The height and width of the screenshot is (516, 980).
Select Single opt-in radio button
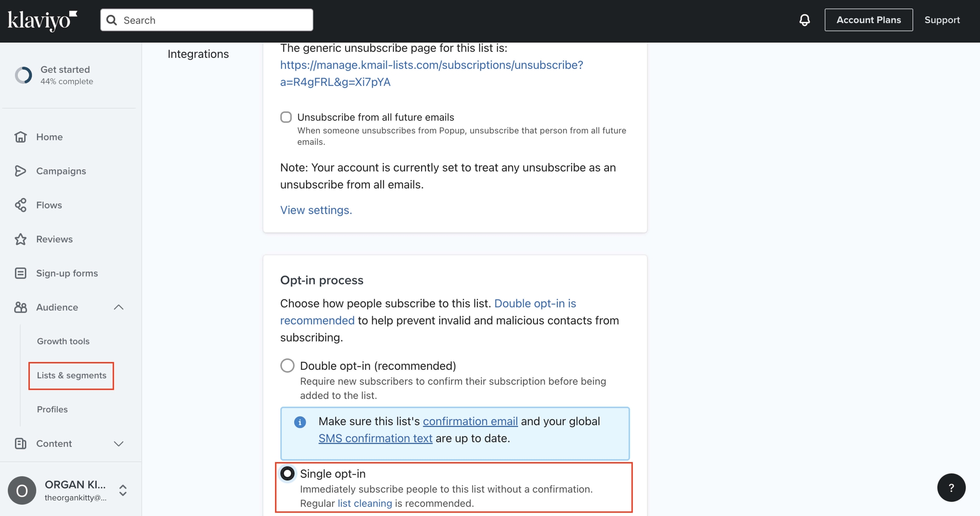pyautogui.click(x=288, y=473)
